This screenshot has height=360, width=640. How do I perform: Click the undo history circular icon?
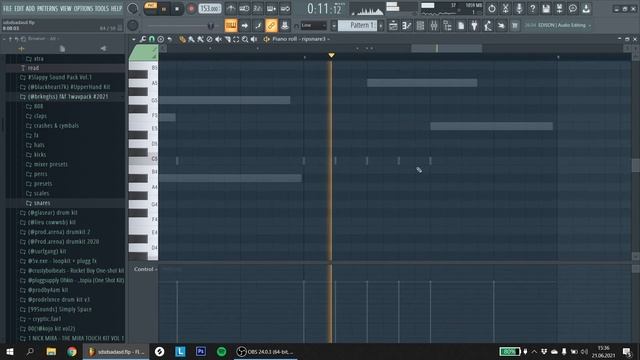(492, 9)
